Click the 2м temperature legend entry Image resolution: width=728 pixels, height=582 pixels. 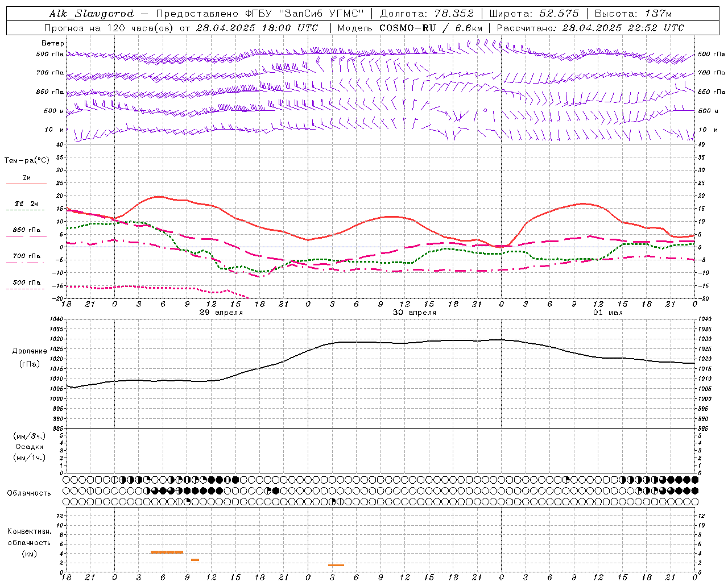point(27,178)
